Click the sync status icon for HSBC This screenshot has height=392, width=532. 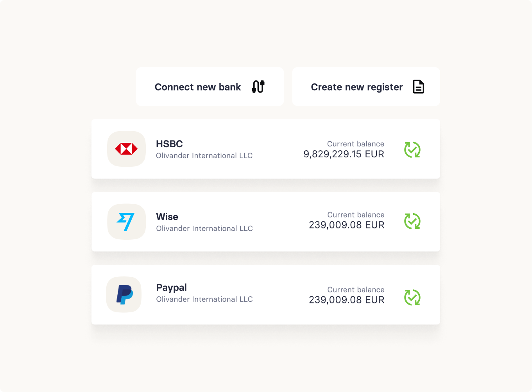point(412,150)
